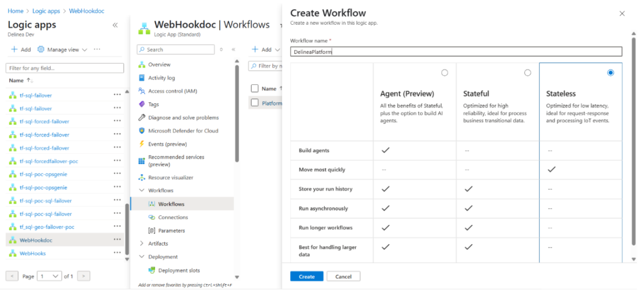
Task: Collapse the Logic apps panel with double chevron
Action: tap(115, 25)
